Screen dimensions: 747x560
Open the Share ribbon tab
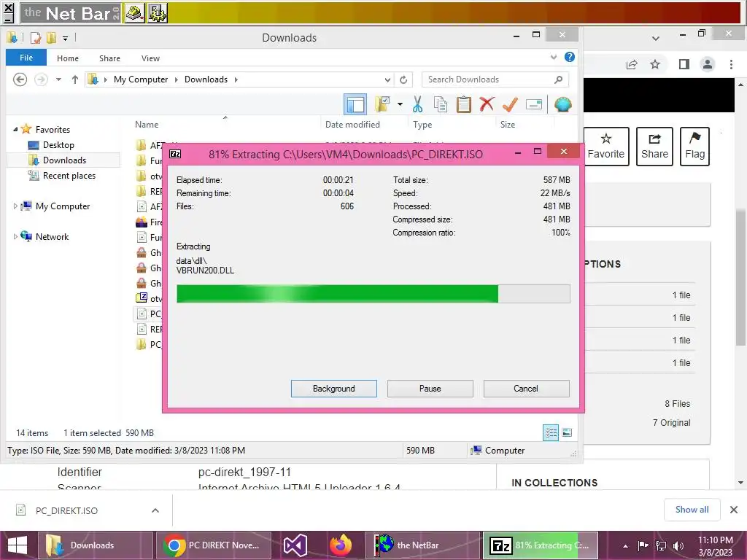(109, 58)
